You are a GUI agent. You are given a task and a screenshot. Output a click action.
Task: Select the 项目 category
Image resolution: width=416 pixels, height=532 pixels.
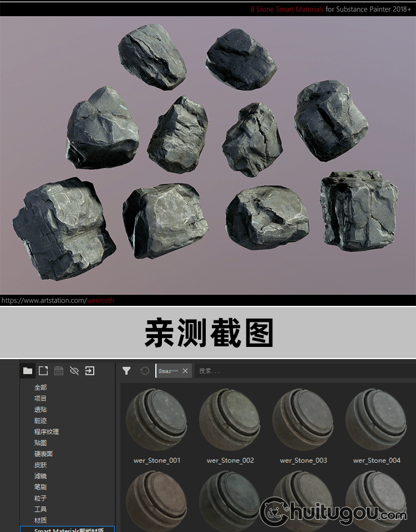click(x=40, y=398)
